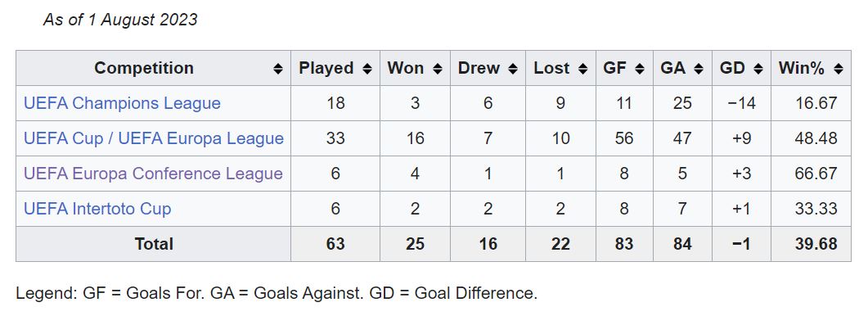Viewport: 868px width, 316px height.
Task: Visit UEFA Europa Conference League link
Action: pos(153,174)
